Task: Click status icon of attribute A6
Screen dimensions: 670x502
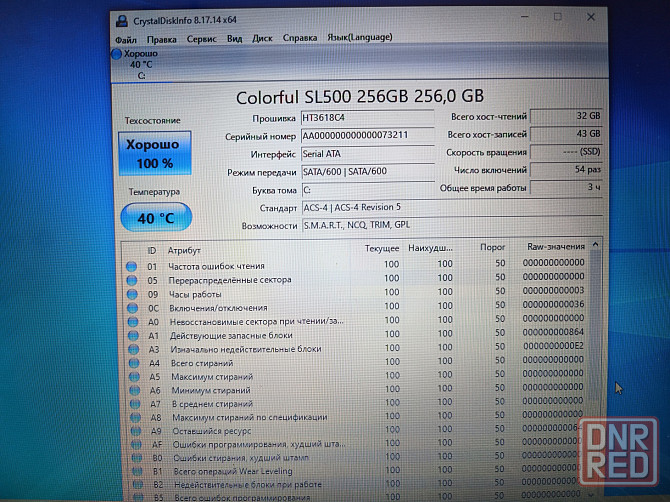Action: (x=135, y=390)
